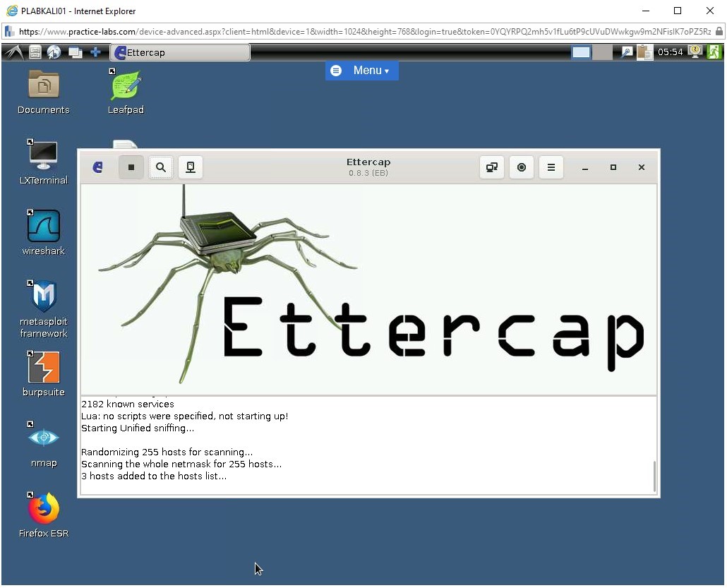Stop unified sniffing with the stop icon
Image resolution: width=727 pixels, height=588 pixels.
point(131,167)
